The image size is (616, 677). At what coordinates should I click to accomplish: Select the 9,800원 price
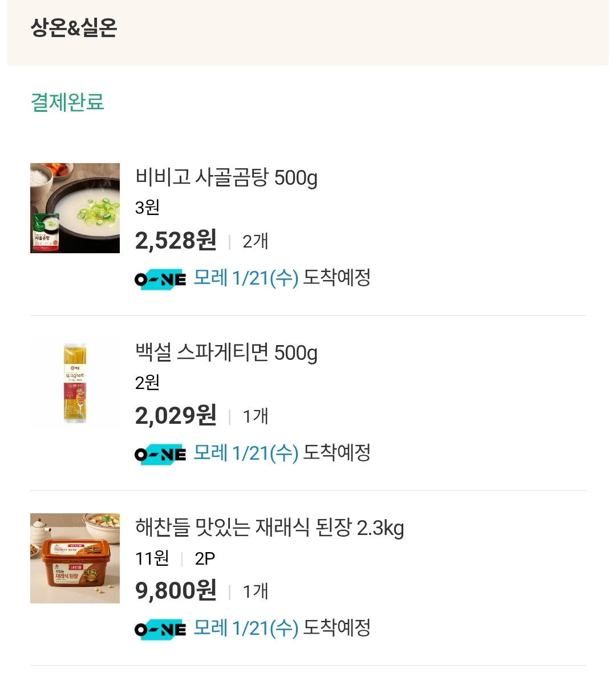pos(176,591)
